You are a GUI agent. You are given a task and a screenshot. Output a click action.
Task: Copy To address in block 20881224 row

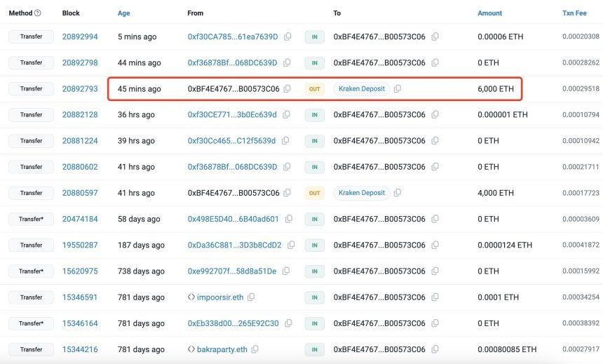435,141
